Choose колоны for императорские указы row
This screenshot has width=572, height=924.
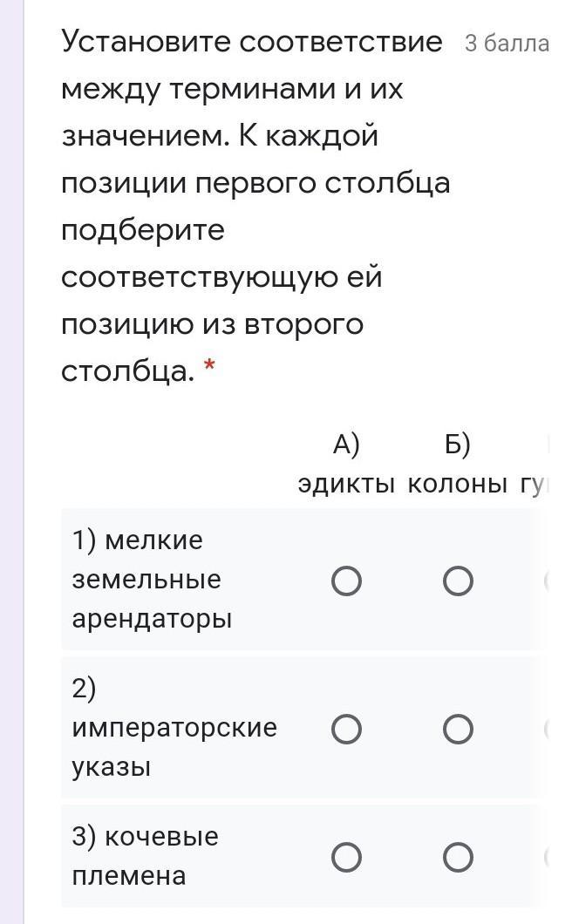(458, 729)
